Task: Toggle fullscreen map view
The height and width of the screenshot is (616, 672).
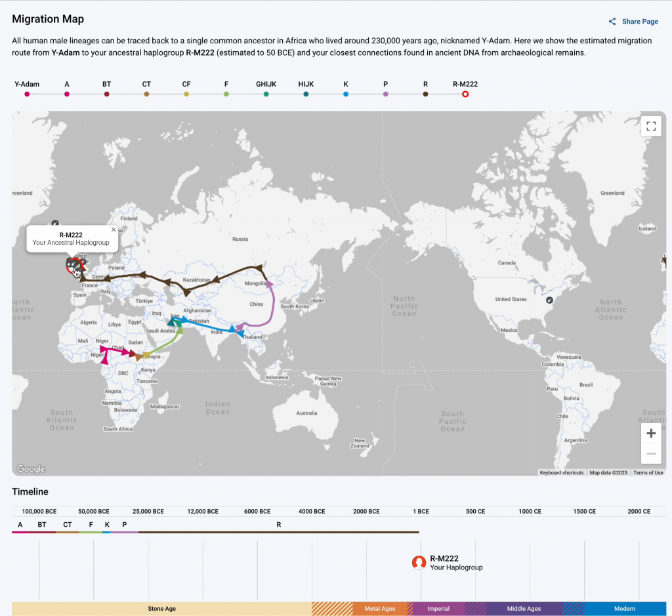Action: tap(651, 126)
